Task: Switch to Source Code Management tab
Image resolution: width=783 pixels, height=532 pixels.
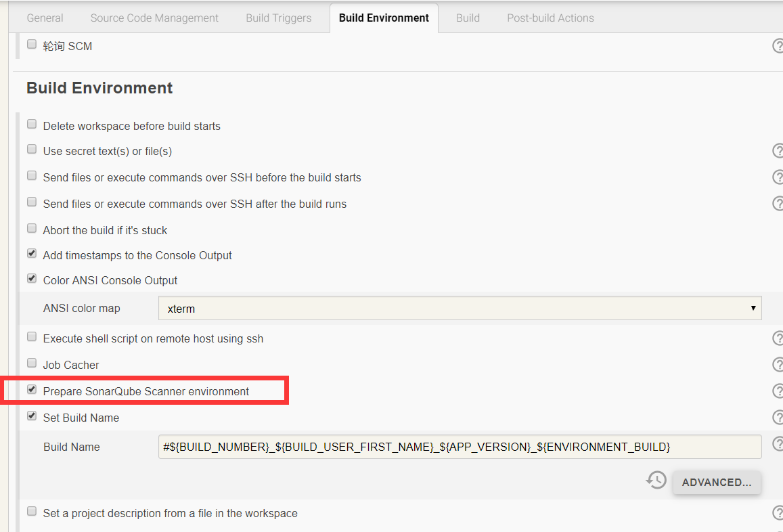Action: [x=154, y=18]
